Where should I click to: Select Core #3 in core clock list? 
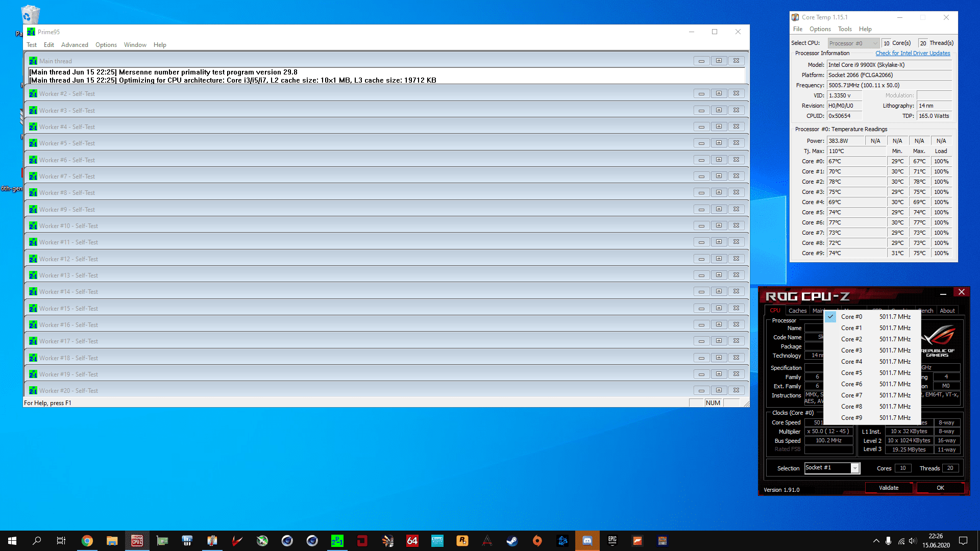pos(873,350)
